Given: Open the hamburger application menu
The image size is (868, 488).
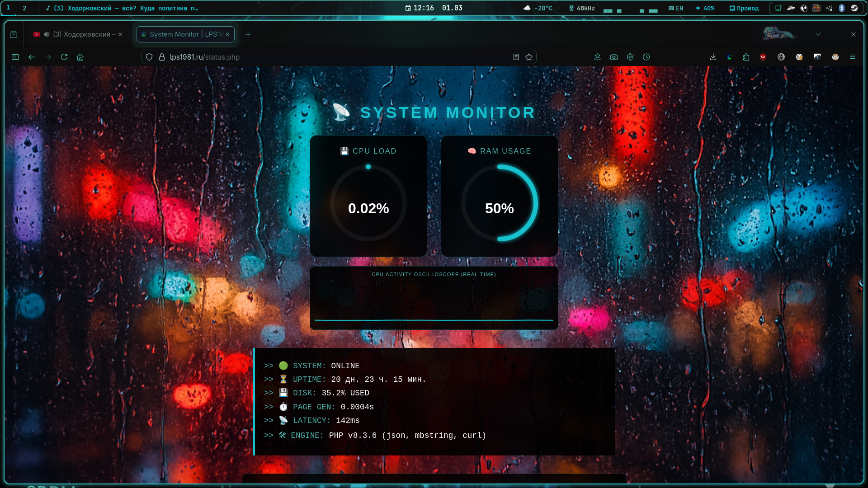Looking at the screenshot, I should tap(853, 57).
